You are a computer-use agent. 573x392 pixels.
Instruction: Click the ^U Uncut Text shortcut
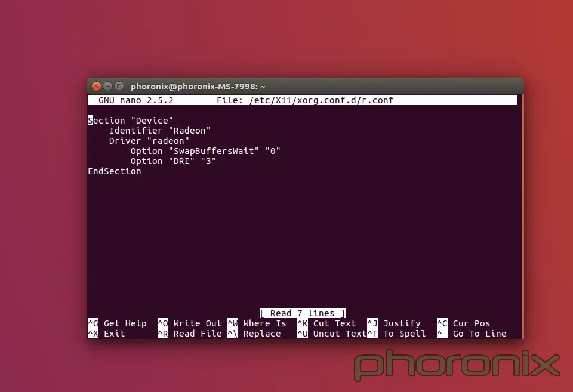pyautogui.click(x=332, y=334)
